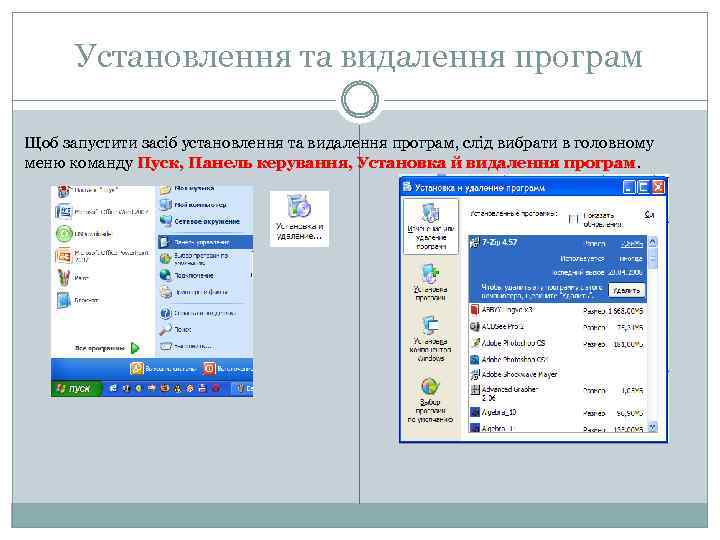
Task: Click the program list scrollbar down arrow
Action: coord(652,428)
